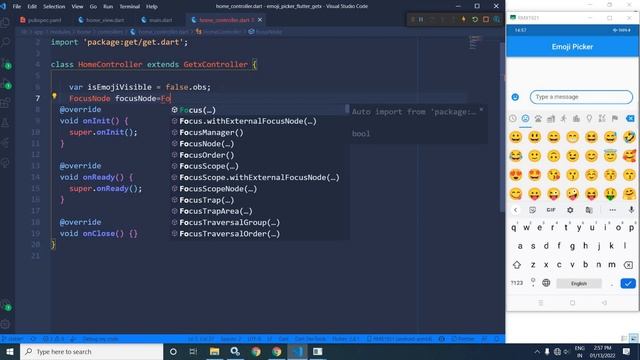Focus the Type a message field
640x360 pixels.
(581, 97)
